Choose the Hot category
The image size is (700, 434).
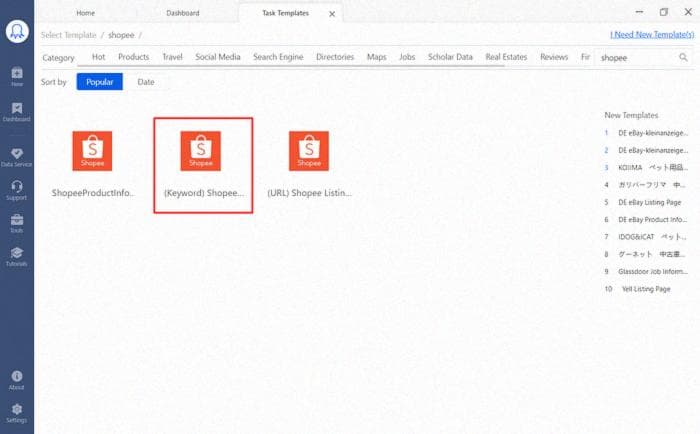click(99, 57)
